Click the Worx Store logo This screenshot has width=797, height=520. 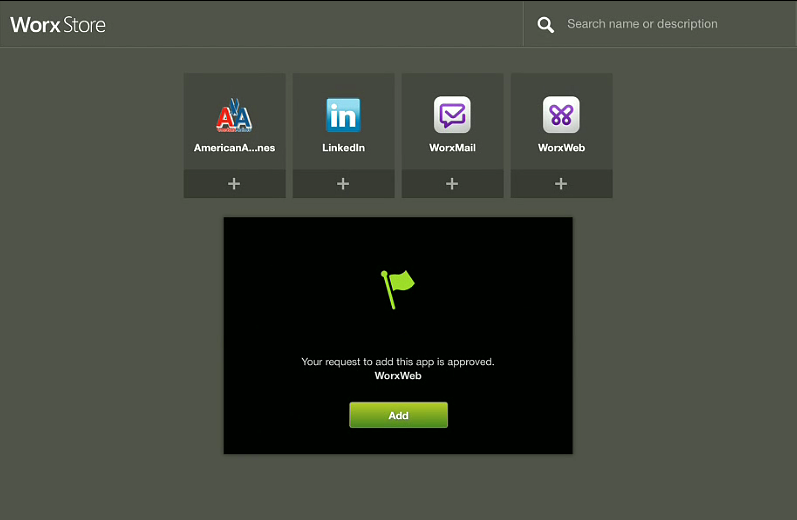(58, 25)
